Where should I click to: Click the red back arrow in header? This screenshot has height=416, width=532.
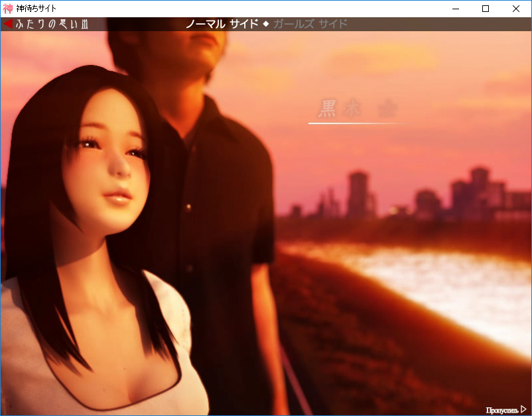pos(8,25)
